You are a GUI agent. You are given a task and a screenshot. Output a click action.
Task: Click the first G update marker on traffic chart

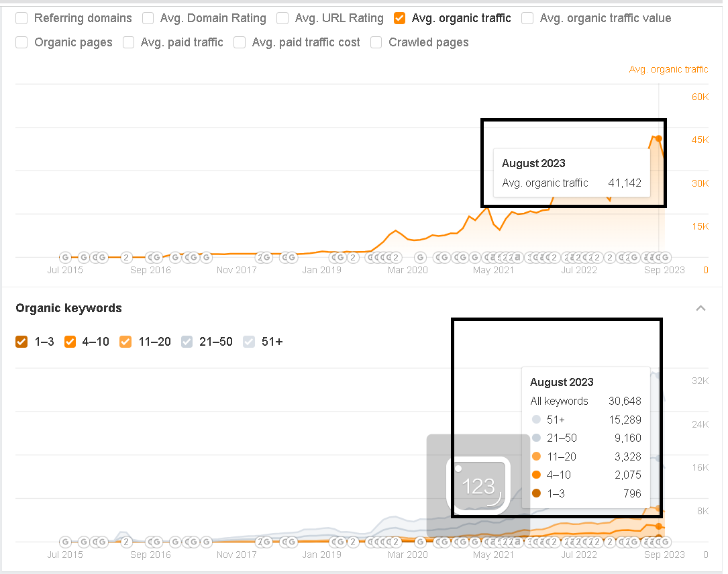tap(65, 257)
